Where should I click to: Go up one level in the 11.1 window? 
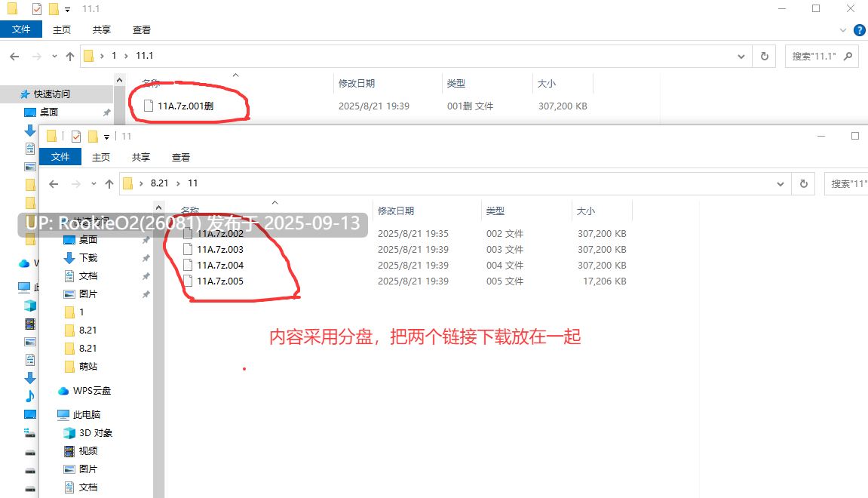(x=69, y=56)
